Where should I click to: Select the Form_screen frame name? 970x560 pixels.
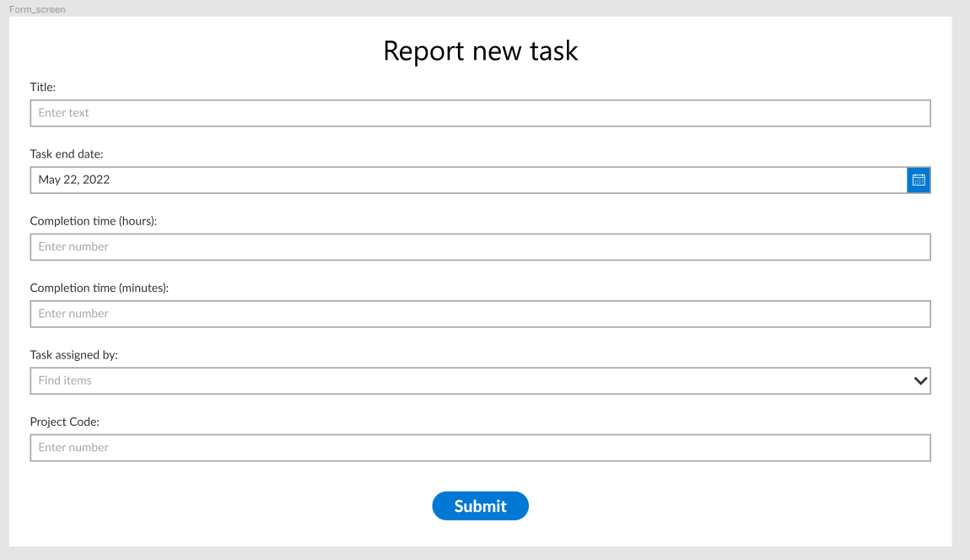click(x=37, y=9)
